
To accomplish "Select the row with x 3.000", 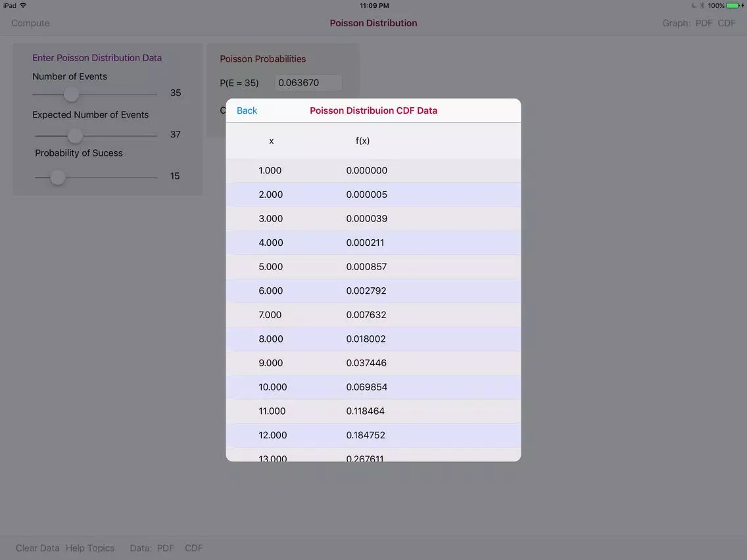I will [x=373, y=219].
